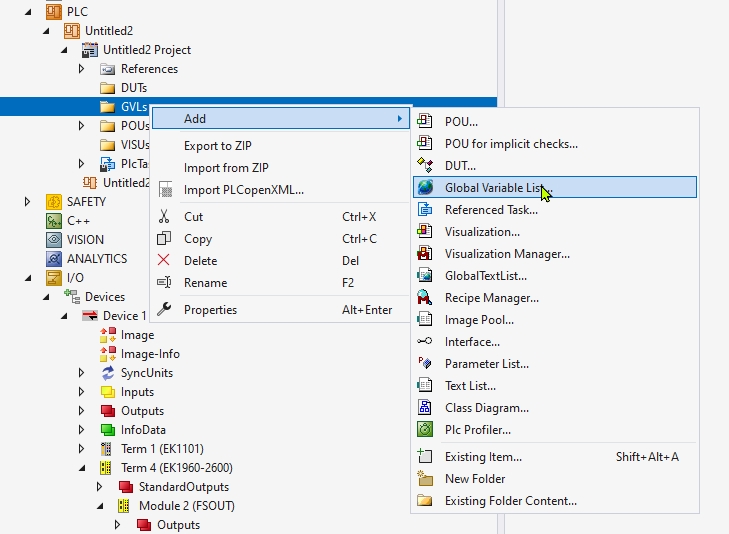
Task: Expand the SyncUnits node
Action: tap(81, 373)
